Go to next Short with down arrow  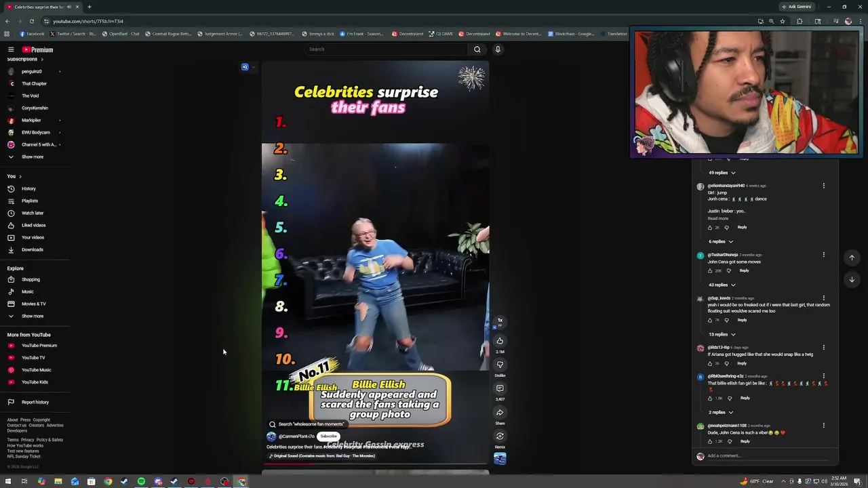(852, 279)
